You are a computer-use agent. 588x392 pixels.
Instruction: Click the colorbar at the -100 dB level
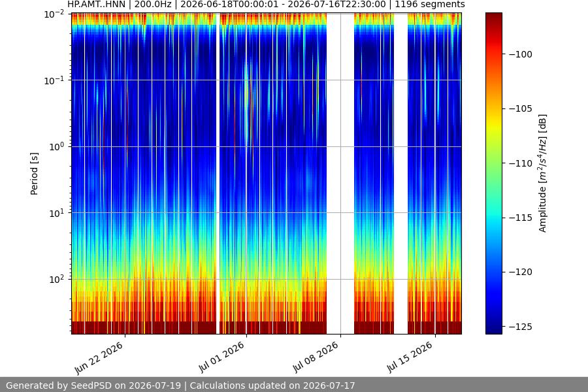point(493,54)
